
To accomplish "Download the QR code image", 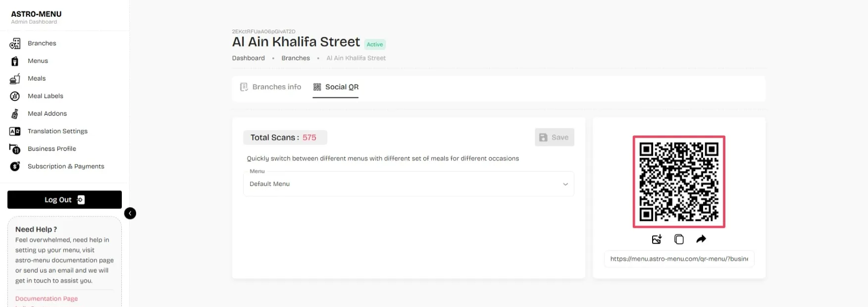I will coord(657,239).
